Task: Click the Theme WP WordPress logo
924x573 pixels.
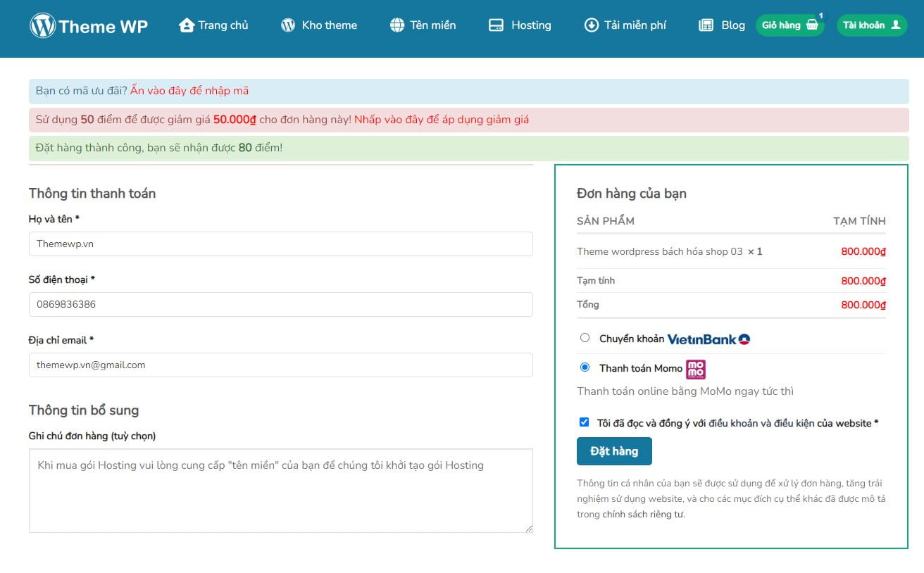Action: click(43, 26)
